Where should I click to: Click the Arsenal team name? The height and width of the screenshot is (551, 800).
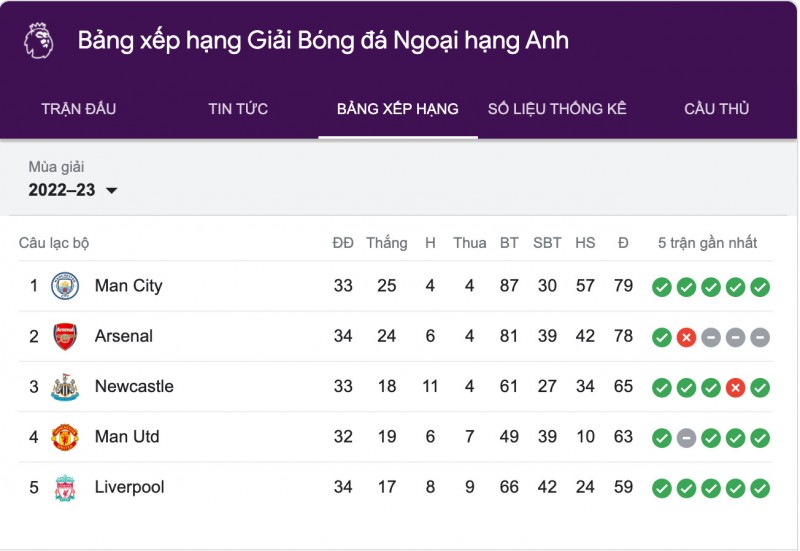click(124, 336)
